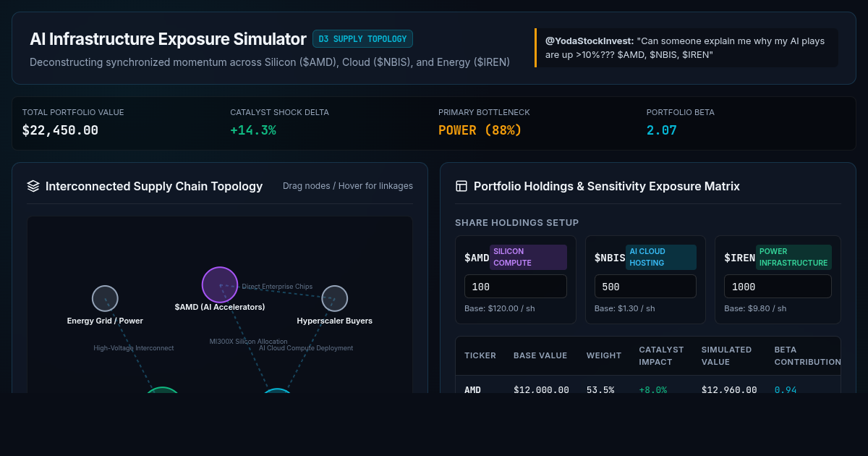
Task: Focus the $AMD share holdings field
Action: point(515,287)
